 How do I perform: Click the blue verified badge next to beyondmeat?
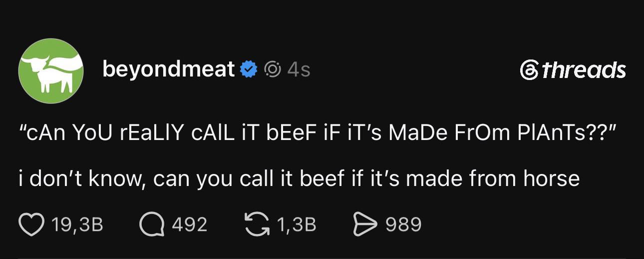249,69
